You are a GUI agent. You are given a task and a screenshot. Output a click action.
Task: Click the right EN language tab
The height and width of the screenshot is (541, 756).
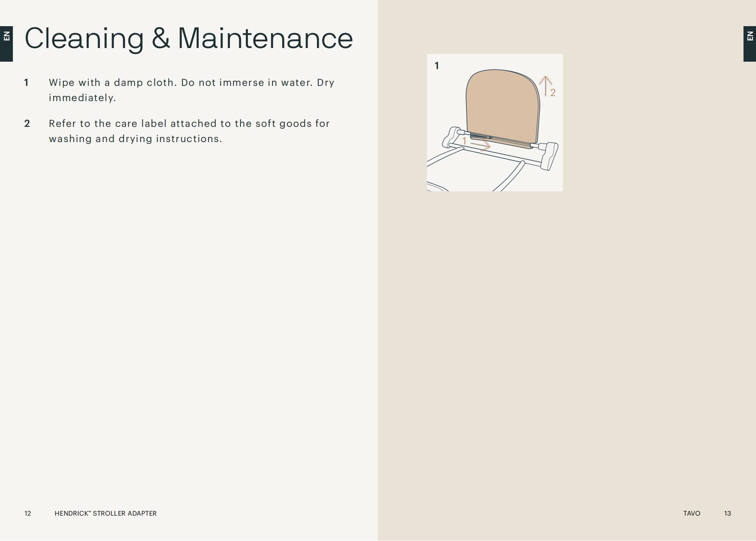click(749, 44)
